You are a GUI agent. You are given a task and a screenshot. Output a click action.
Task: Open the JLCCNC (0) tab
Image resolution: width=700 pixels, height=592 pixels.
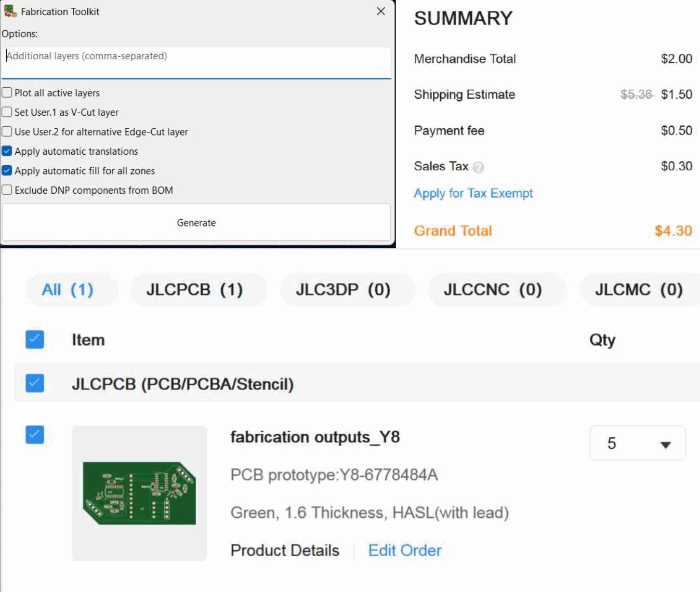coord(492,290)
